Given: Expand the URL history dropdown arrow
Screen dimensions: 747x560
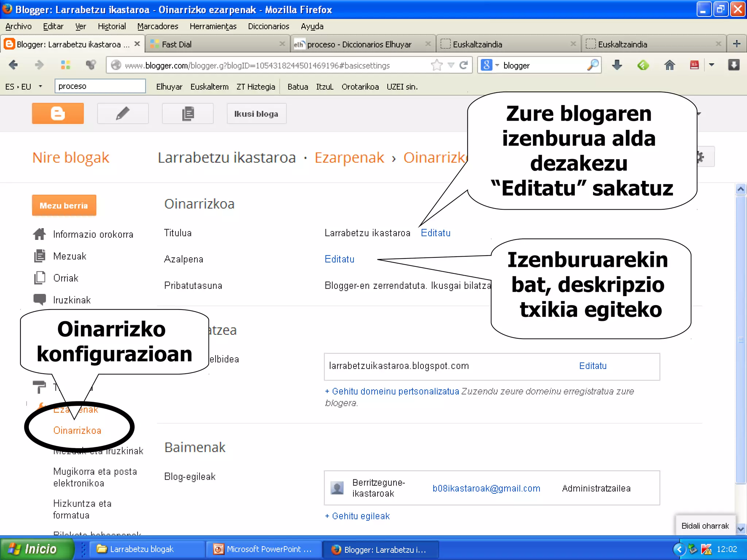Looking at the screenshot, I should [451, 65].
